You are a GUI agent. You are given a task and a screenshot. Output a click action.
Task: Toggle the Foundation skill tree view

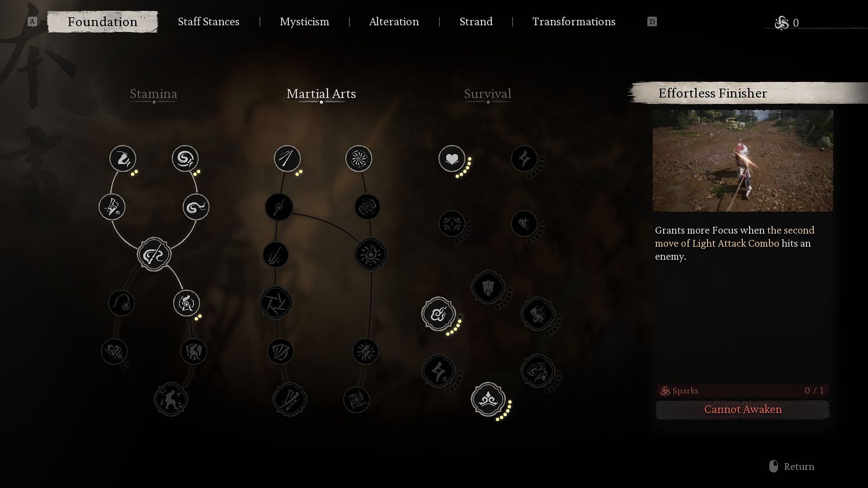tap(103, 21)
